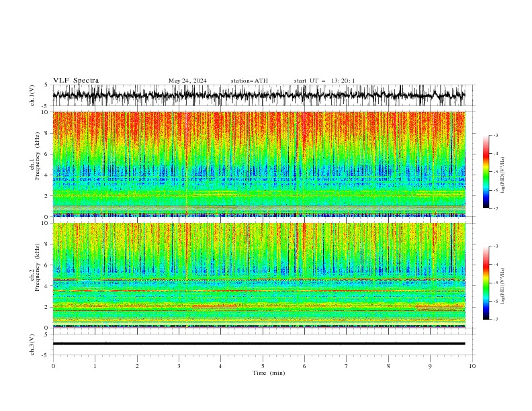Click the time axis tick label "10"
Screen dimensions: 532x411
pos(472,366)
